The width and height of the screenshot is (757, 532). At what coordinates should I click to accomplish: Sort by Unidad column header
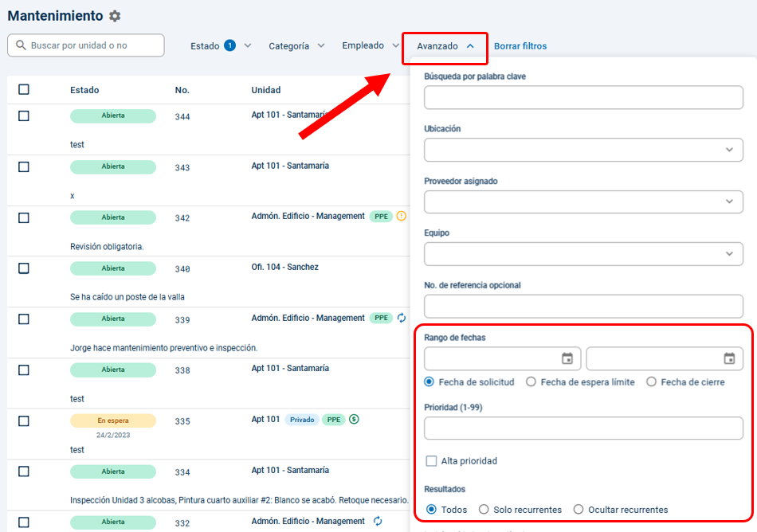265,90
